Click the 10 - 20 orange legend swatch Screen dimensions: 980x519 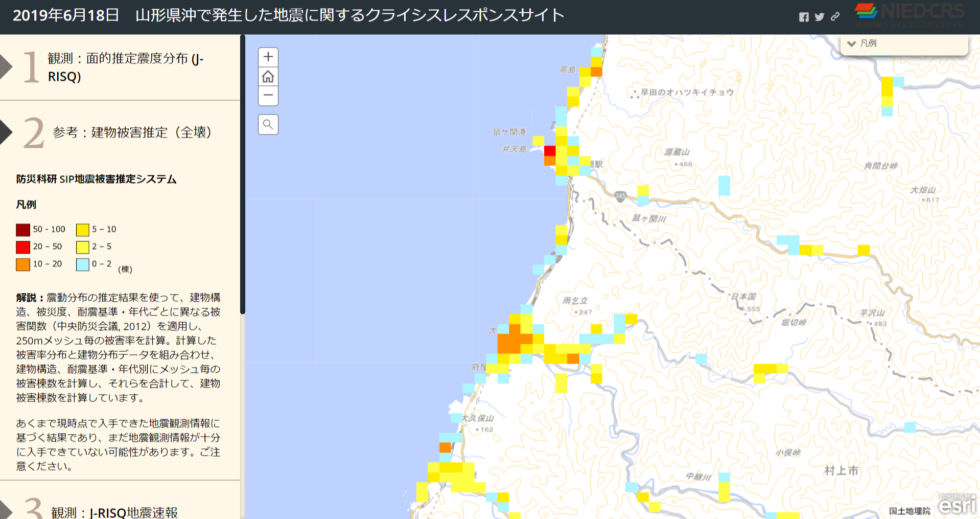[x=23, y=264]
